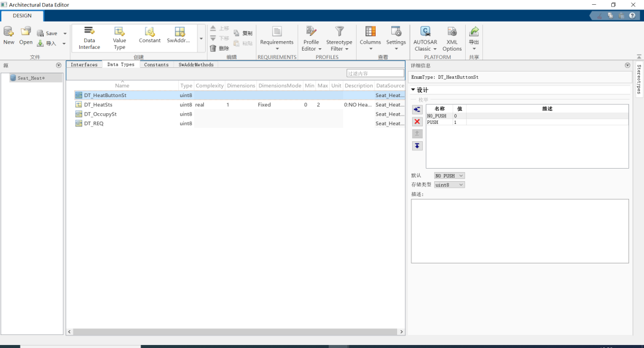Delete enumeration with red X button
The width and height of the screenshot is (644, 348).
[x=417, y=122]
